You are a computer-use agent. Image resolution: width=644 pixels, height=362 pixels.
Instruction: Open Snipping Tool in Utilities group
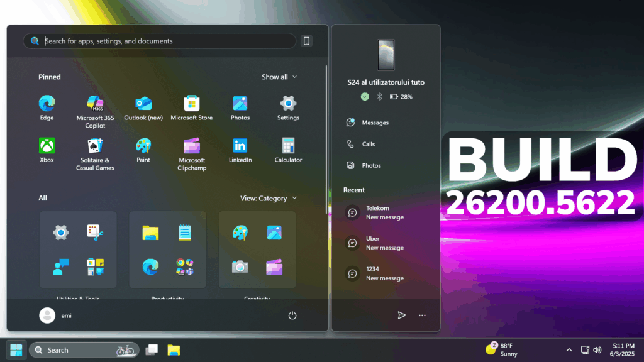(95, 233)
